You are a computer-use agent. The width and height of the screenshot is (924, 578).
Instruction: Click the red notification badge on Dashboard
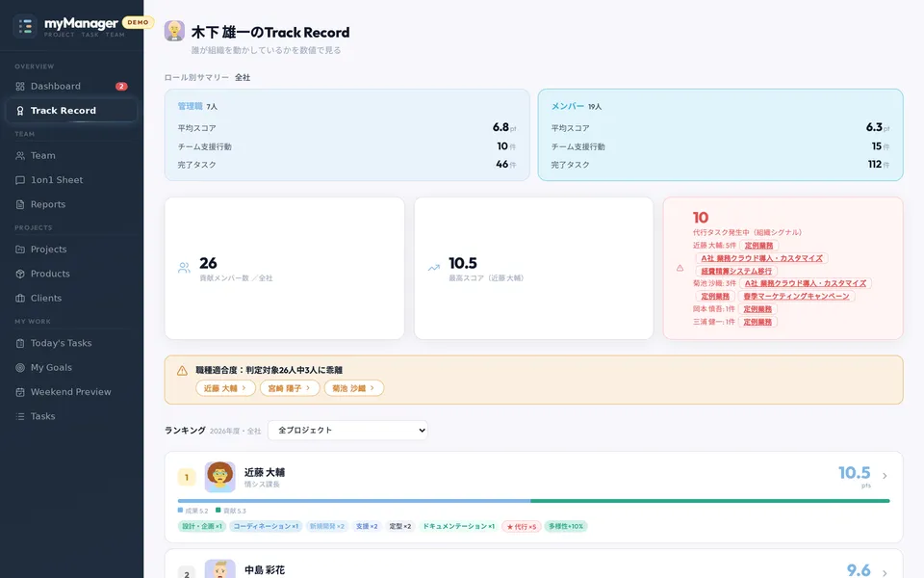tap(121, 86)
